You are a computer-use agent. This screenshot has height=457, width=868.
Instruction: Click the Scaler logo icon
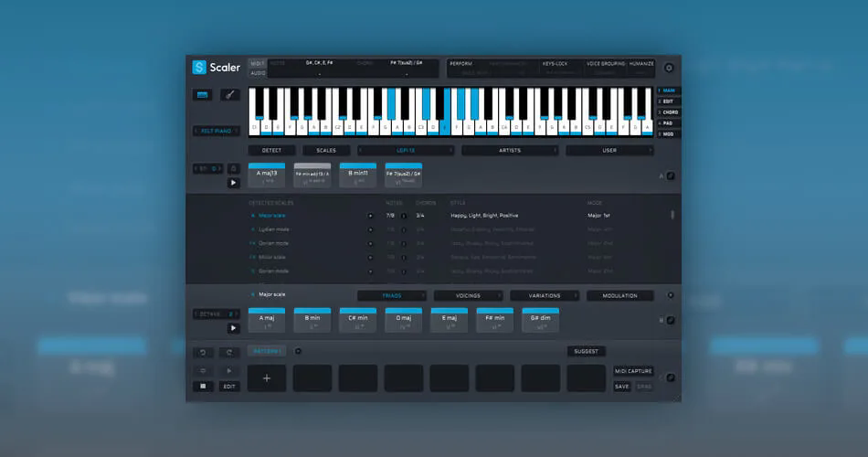[x=199, y=67]
